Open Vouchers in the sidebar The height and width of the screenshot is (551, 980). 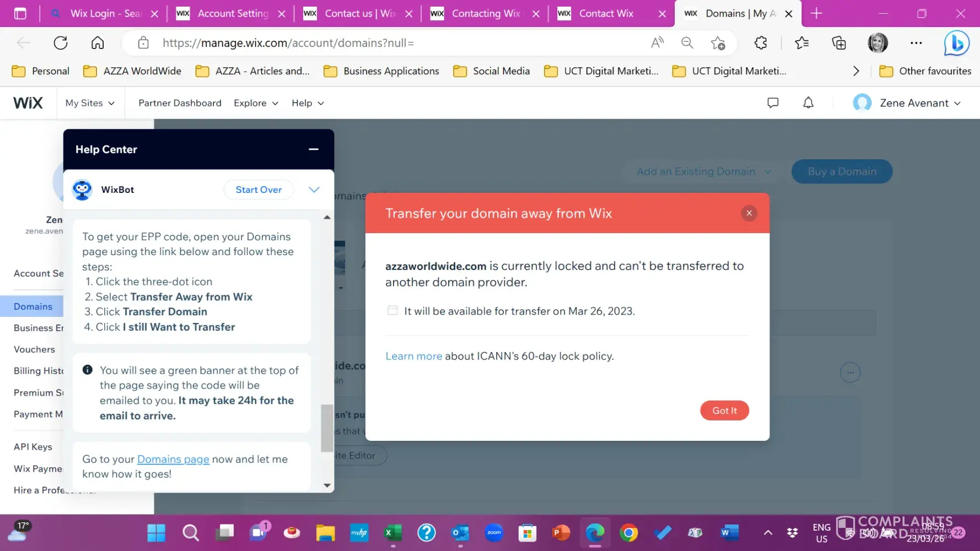(34, 349)
